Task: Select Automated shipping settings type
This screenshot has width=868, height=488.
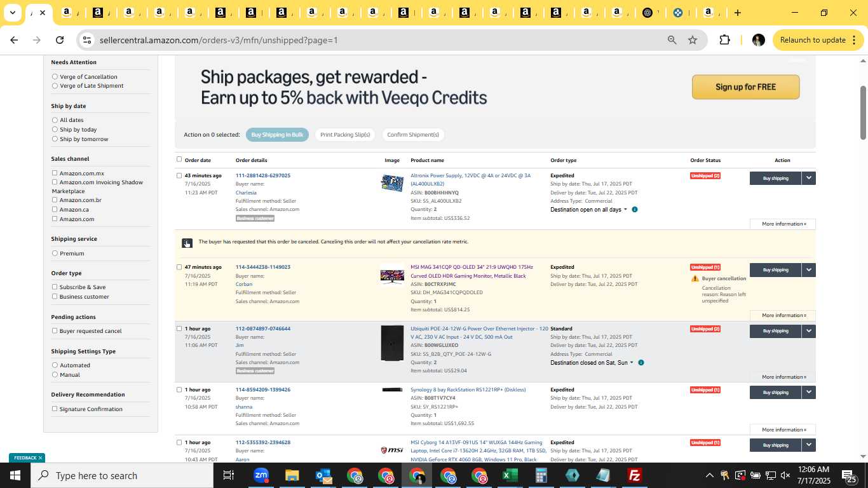Action: pyautogui.click(x=55, y=365)
